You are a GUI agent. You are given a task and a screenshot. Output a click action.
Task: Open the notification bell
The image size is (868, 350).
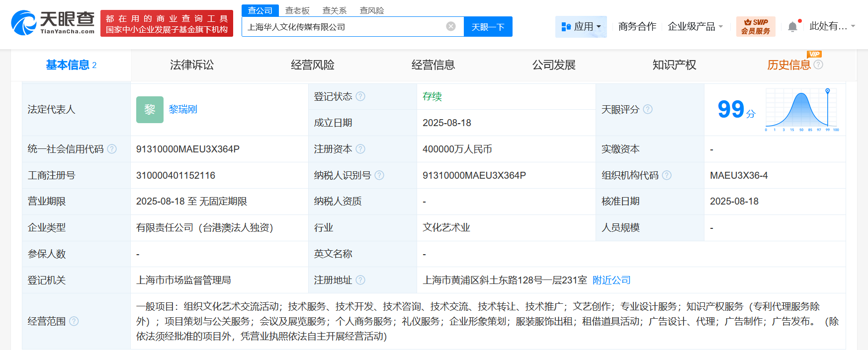coord(792,27)
